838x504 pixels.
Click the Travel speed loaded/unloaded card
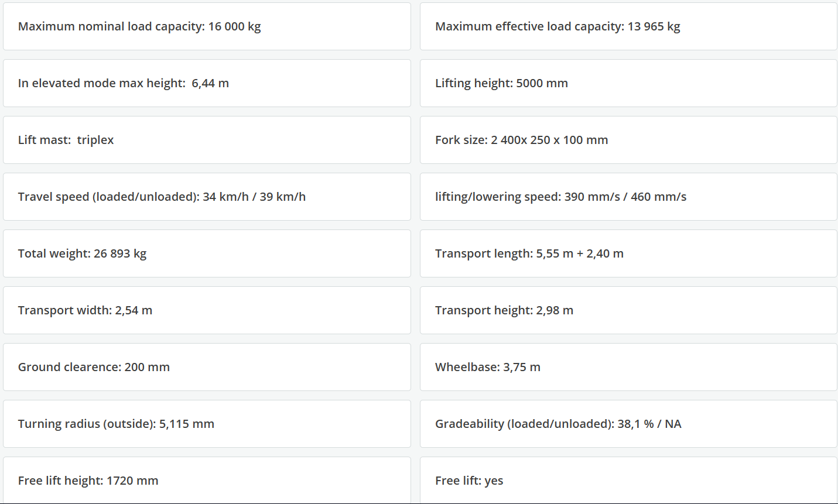(207, 197)
